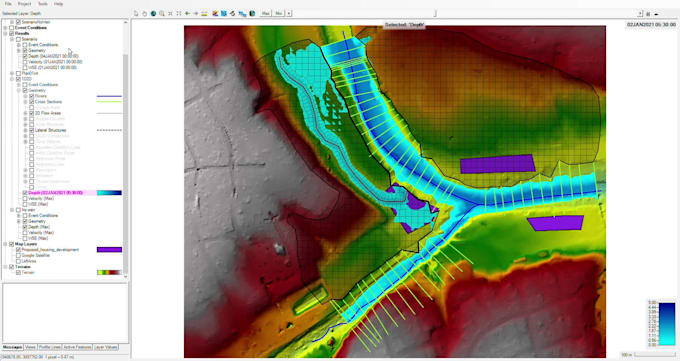680x361 pixels.
Task: Toggle the 2D Flow Areas checkbox
Action: 32,113
